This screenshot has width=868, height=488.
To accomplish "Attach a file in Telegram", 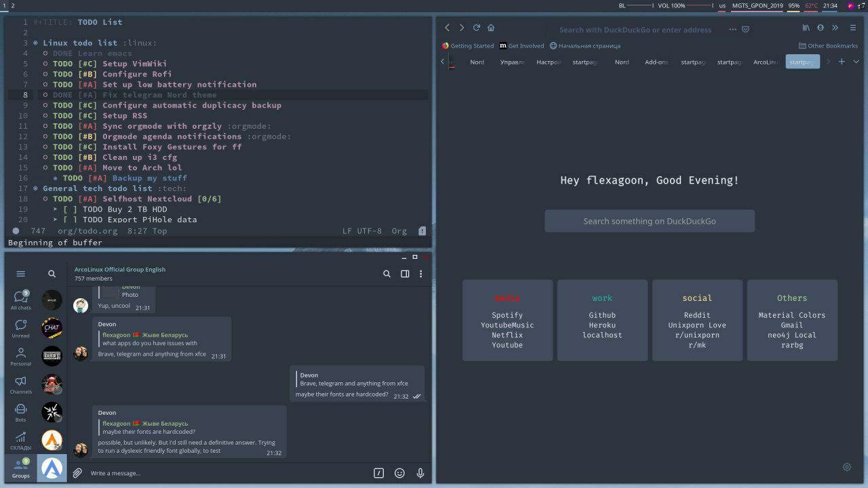I will point(77,473).
